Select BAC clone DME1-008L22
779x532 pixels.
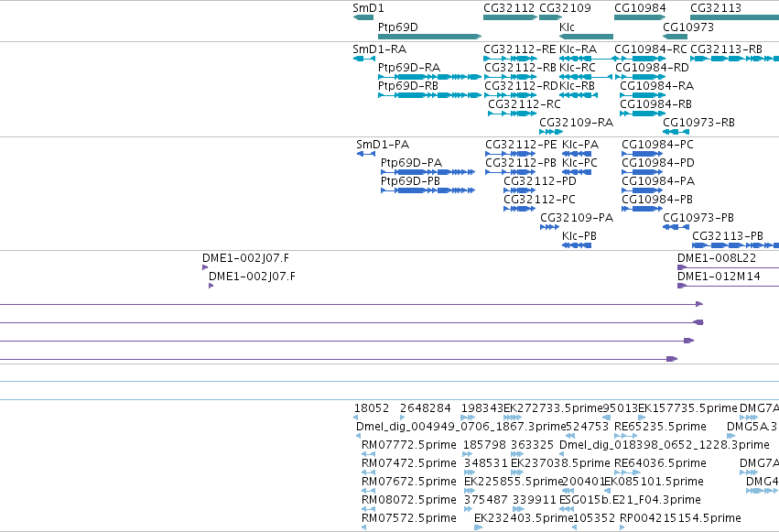tap(729, 267)
